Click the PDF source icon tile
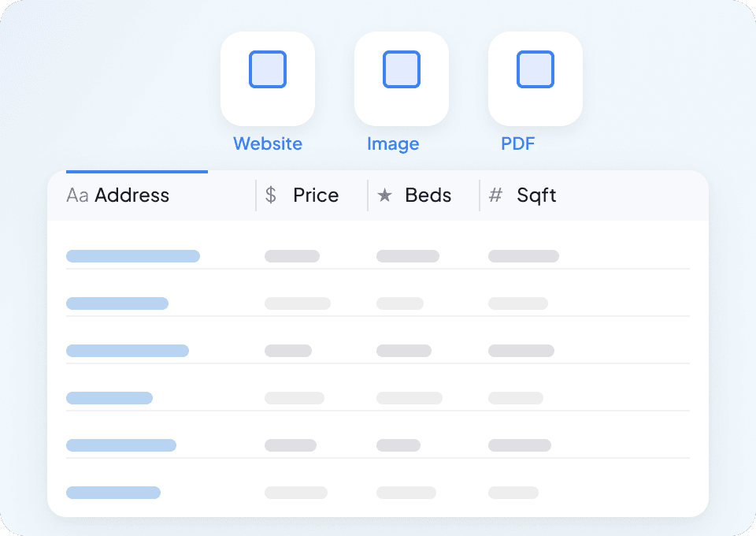Image resolution: width=756 pixels, height=536 pixels. [535, 78]
